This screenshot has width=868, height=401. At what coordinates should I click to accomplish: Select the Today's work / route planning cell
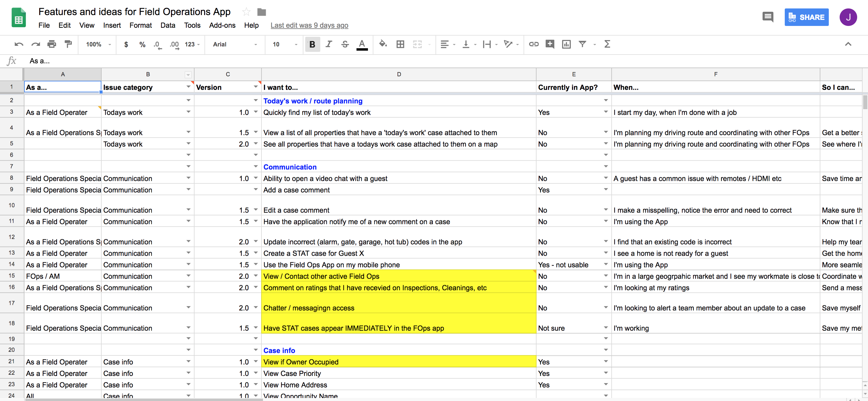pyautogui.click(x=399, y=101)
